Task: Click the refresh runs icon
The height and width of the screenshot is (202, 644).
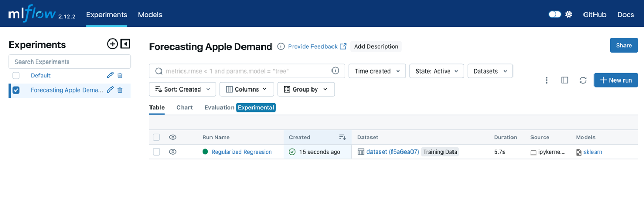Action: click(x=583, y=80)
